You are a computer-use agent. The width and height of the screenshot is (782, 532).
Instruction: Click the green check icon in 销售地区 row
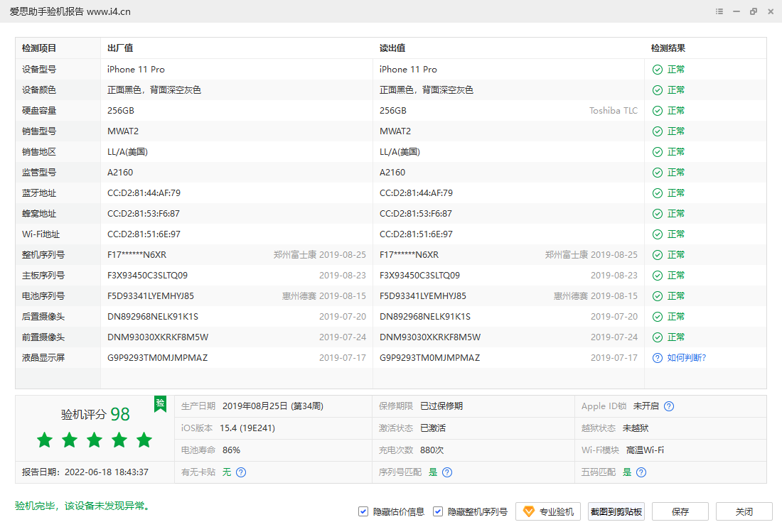pyautogui.click(x=658, y=152)
